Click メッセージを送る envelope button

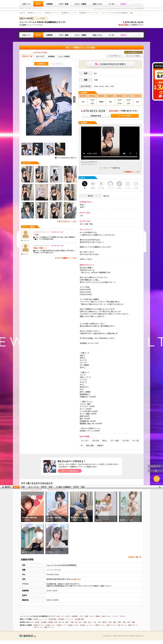134,56
